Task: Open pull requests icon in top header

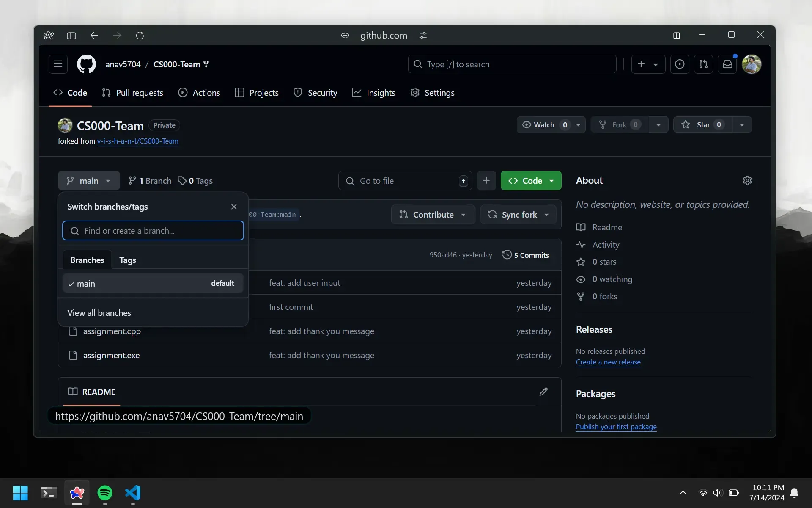Action: 703,64
